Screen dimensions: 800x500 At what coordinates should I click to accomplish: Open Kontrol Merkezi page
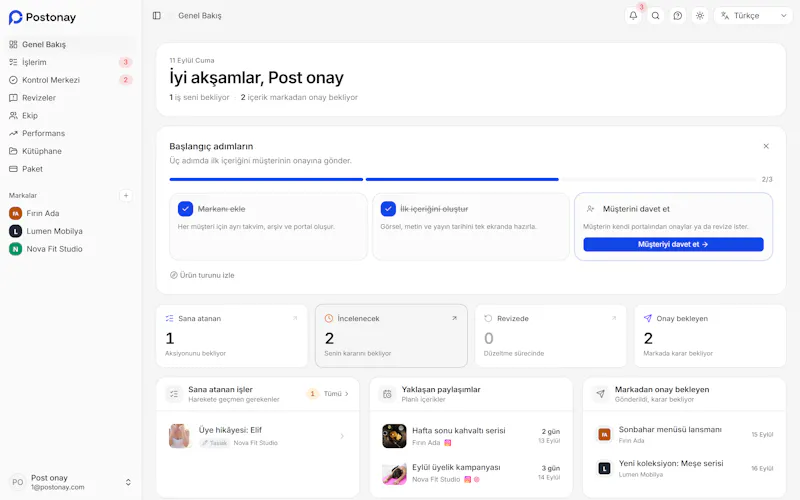pyautogui.click(x=70, y=80)
